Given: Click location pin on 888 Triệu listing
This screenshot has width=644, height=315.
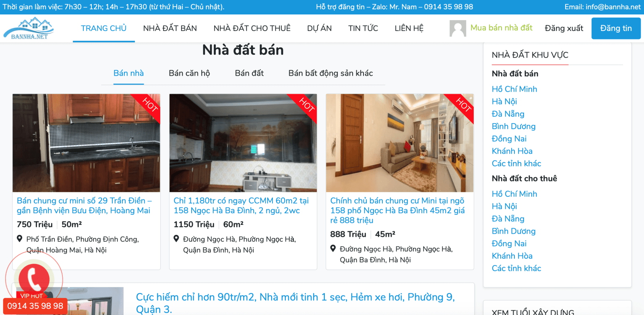Looking at the screenshot, I should (333, 249).
